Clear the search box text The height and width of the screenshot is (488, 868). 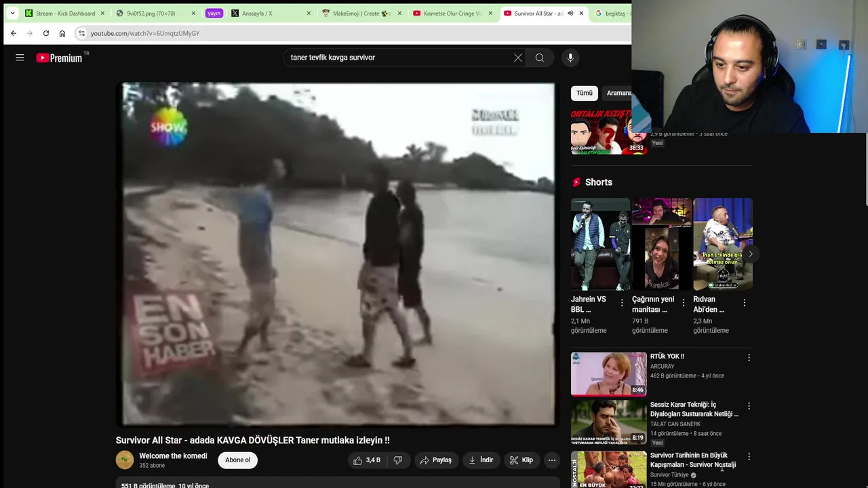518,58
